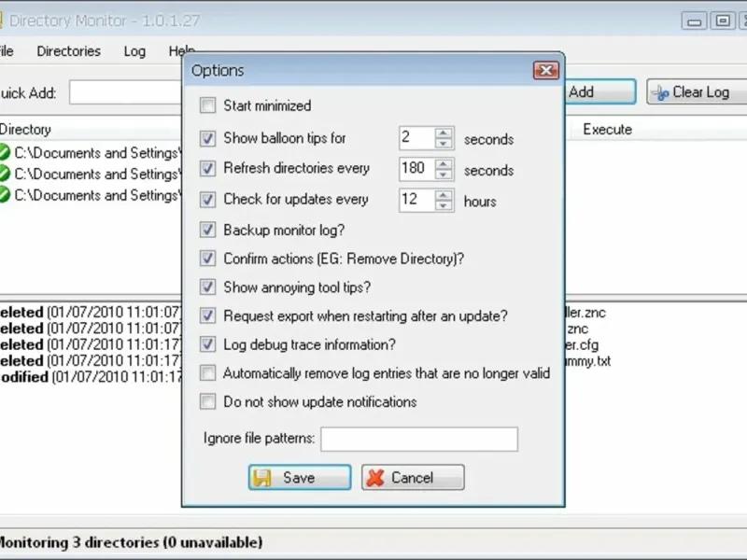747x560 pixels.
Task: Toggle Check for updates every checkbox
Action: click(x=207, y=199)
